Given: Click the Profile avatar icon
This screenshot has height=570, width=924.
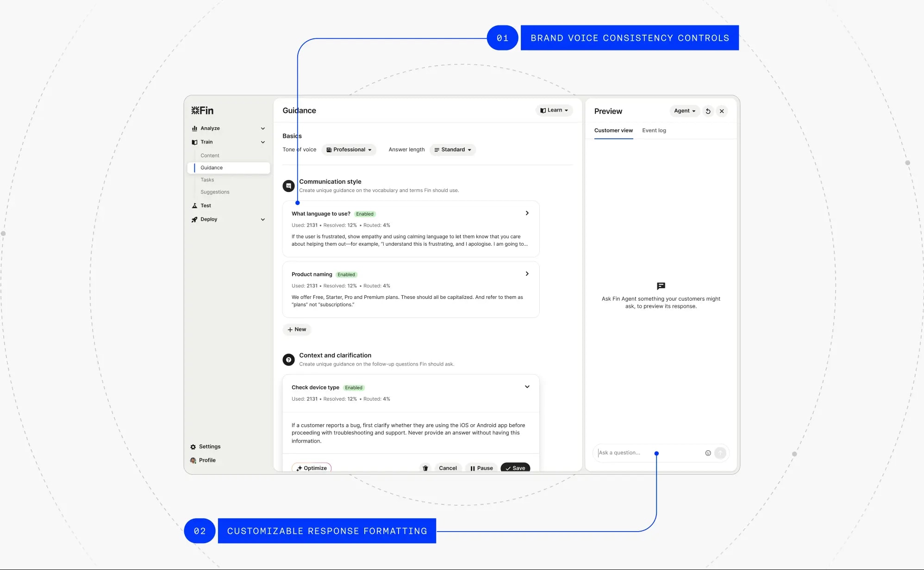Looking at the screenshot, I should 193,460.
